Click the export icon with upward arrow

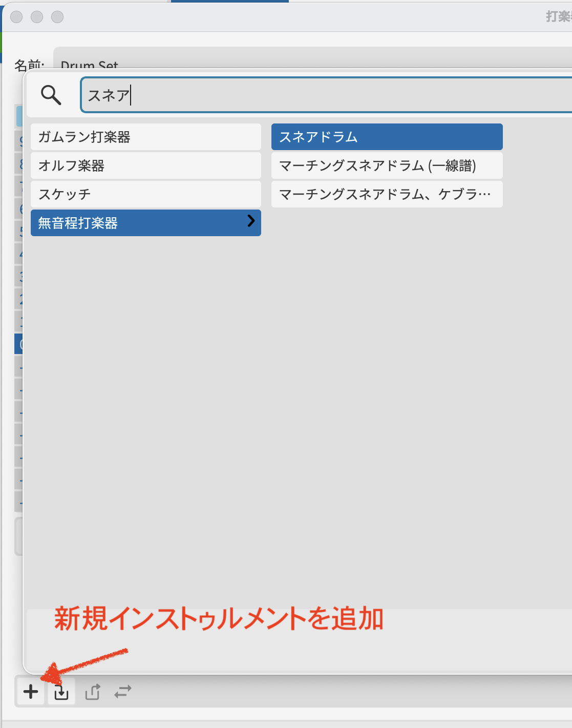click(x=93, y=692)
